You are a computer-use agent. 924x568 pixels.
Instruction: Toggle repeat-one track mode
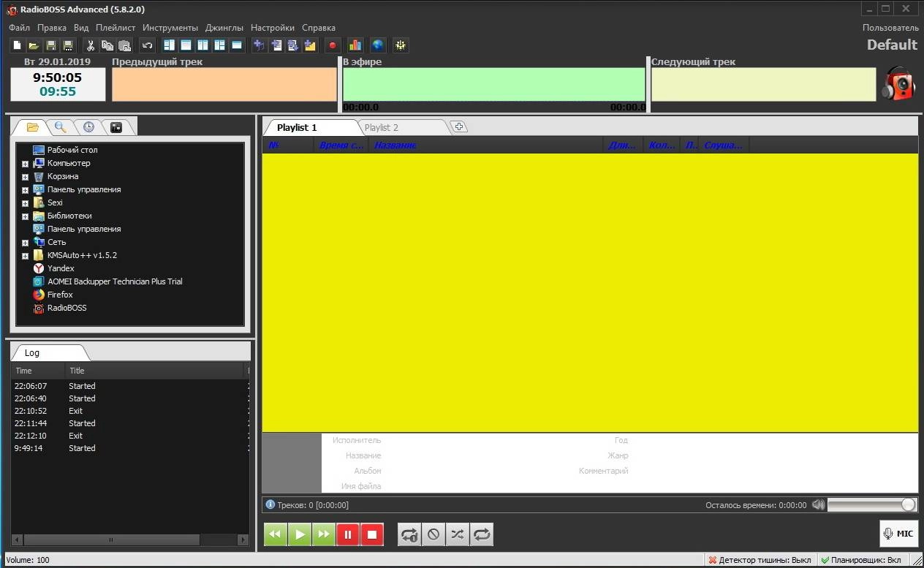409,534
